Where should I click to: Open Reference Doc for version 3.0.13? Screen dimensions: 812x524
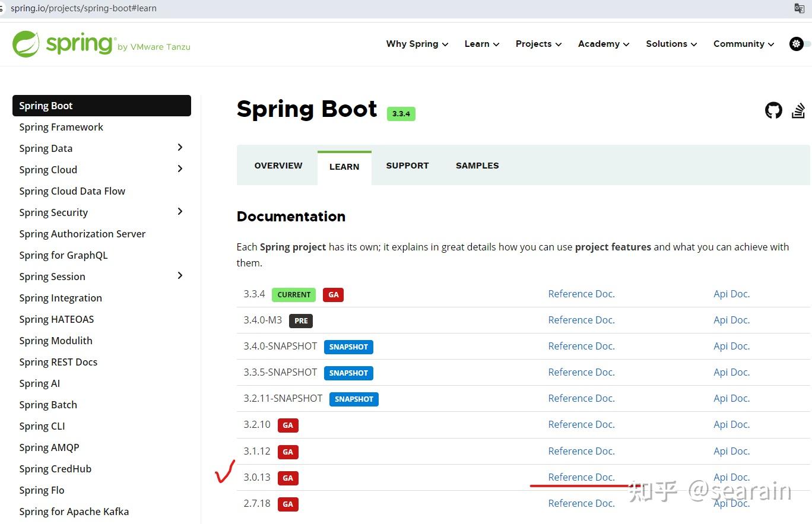pyautogui.click(x=581, y=477)
